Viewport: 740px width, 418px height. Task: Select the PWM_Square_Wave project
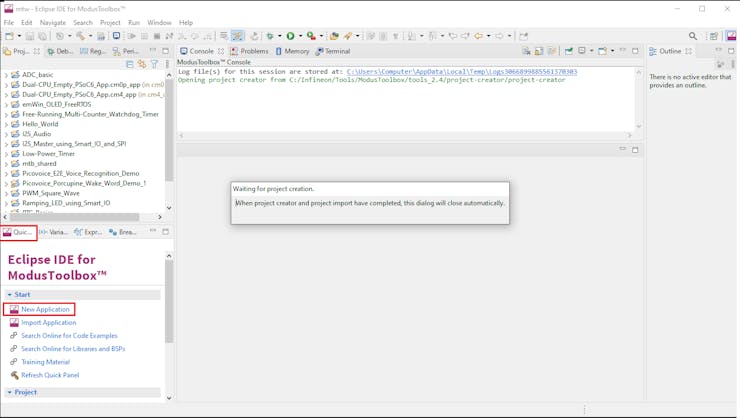(51, 193)
